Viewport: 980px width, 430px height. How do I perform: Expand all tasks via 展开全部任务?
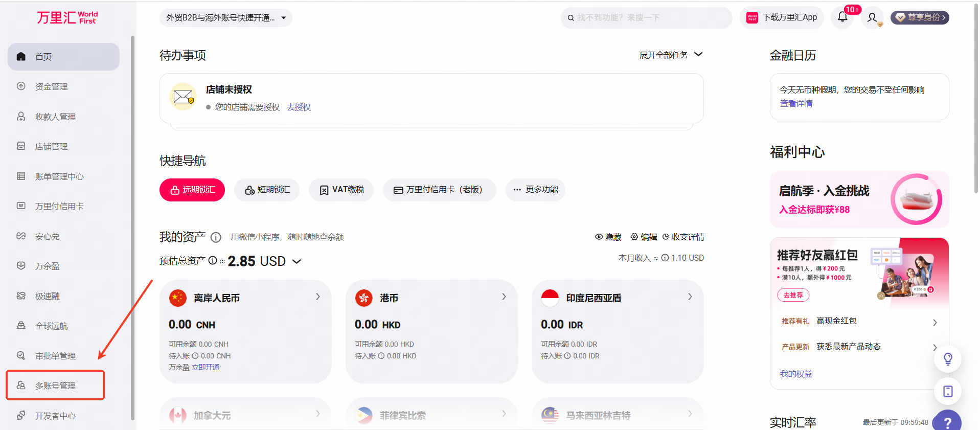(x=671, y=55)
